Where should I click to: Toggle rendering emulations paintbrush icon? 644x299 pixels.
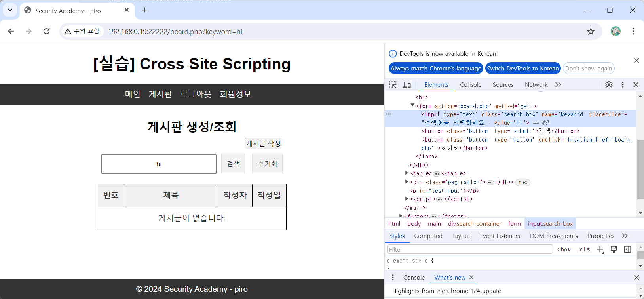click(614, 249)
